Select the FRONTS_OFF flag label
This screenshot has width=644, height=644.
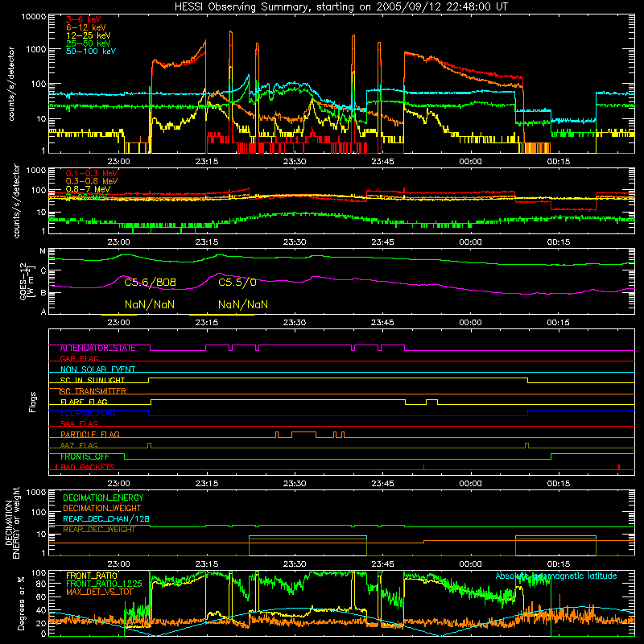click(x=85, y=456)
